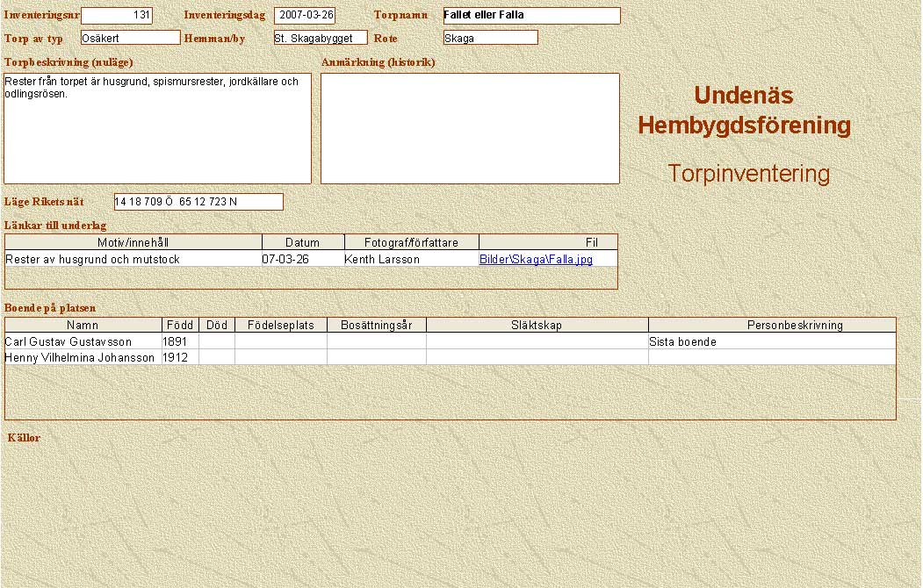The image size is (923, 588).
Task: Select the Läge Rikets nät coordinates field
Action: pyautogui.click(x=198, y=202)
